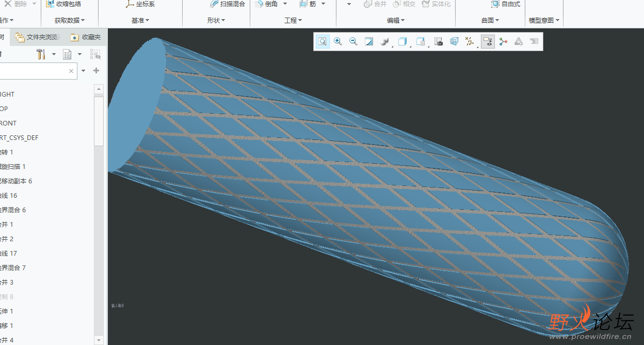Select the RONT datum plane tree item
The width and height of the screenshot is (644, 345).
[x=9, y=123]
